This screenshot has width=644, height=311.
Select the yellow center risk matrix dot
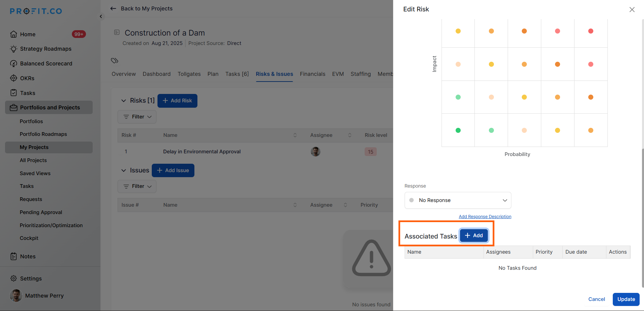(524, 97)
